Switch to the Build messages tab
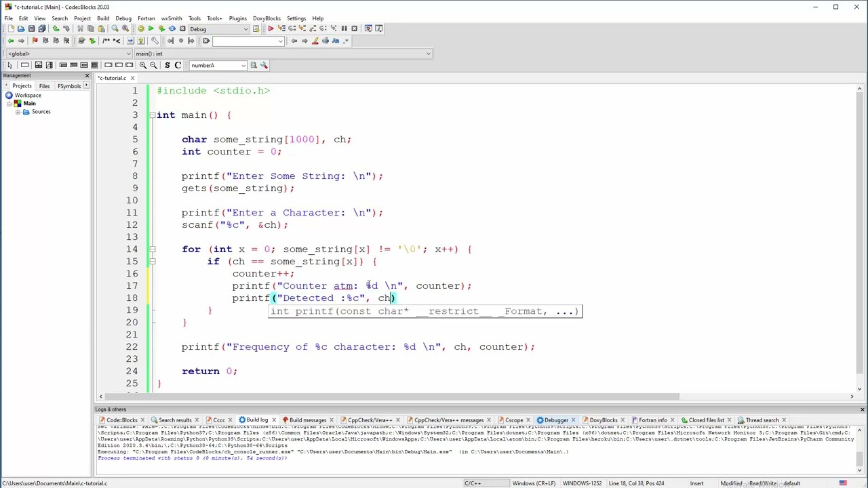The width and height of the screenshot is (868, 488). [x=308, y=420]
